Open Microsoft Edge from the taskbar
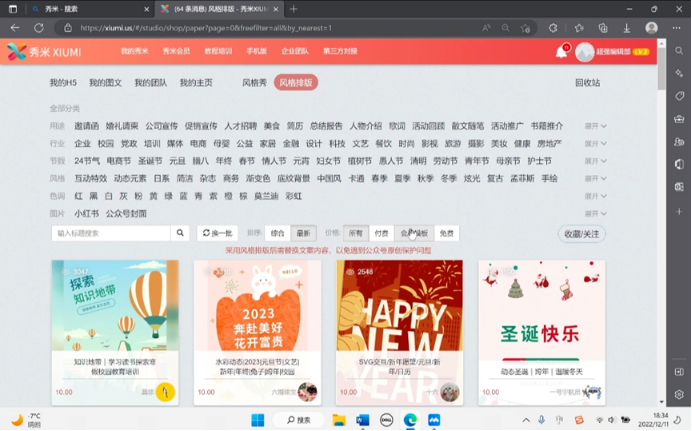692x431 pixels. [409, 420]
